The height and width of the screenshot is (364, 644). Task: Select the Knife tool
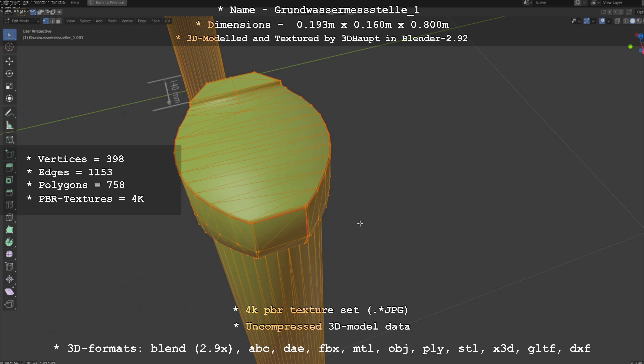[x=9, y=217]
